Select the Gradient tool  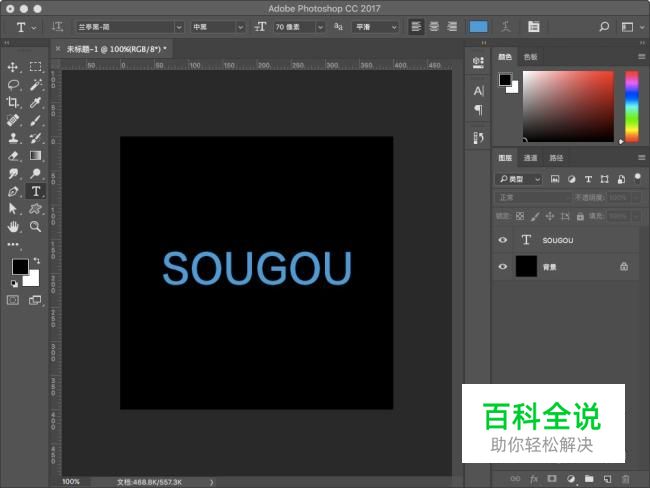tap(35, 155)
